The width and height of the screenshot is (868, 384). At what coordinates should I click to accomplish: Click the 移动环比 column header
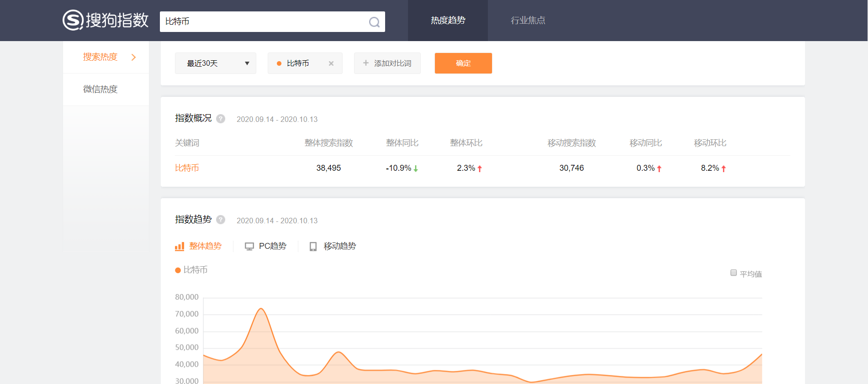(710, 143)
